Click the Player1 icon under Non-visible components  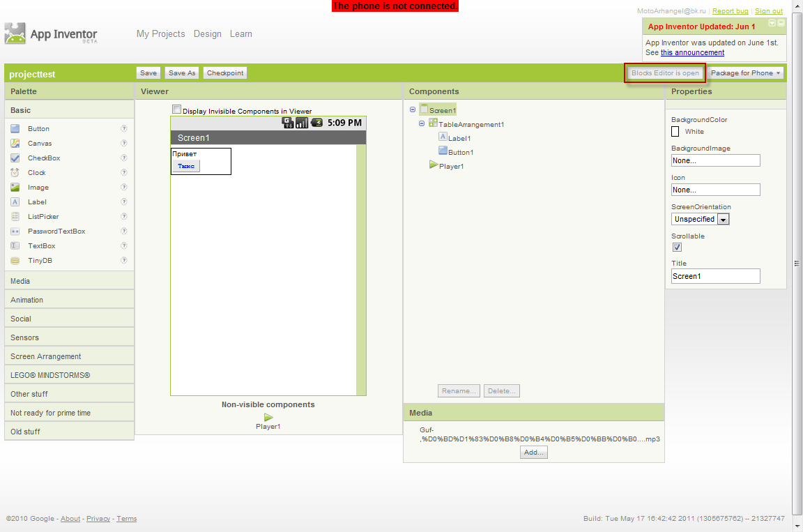268,418
